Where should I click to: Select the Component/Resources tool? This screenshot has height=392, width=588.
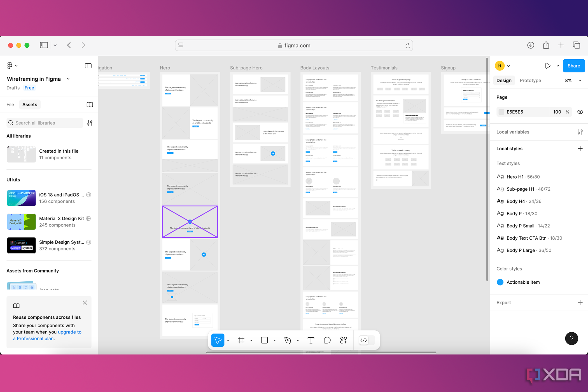(x=344, y=340)
